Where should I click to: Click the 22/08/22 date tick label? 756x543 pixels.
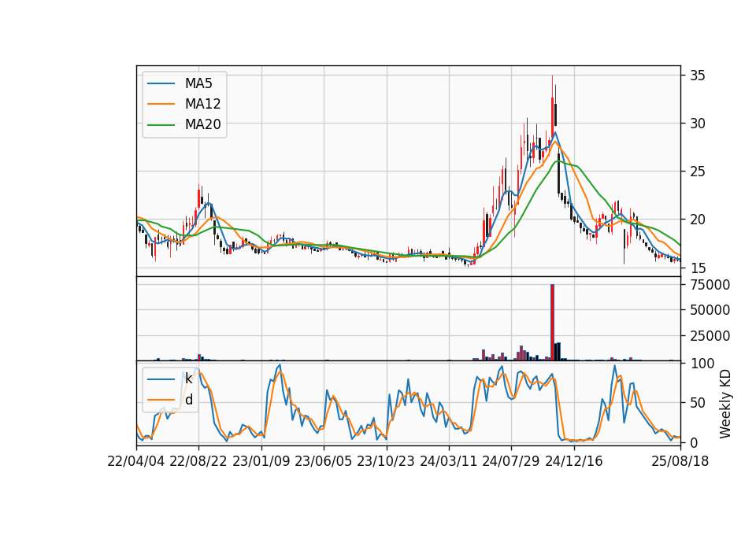coord(198,461)
